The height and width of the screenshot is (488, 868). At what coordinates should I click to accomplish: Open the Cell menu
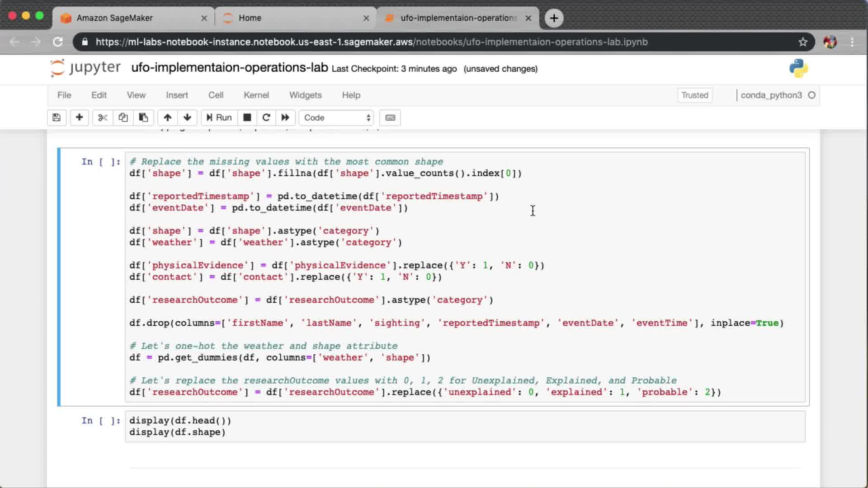tap(216, 95)
